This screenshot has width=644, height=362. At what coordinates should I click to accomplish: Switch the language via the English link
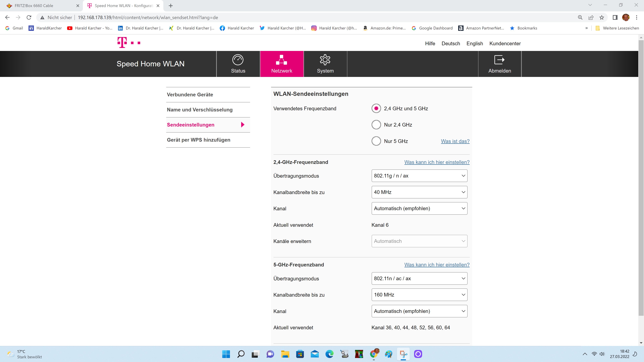click(474, 43)
